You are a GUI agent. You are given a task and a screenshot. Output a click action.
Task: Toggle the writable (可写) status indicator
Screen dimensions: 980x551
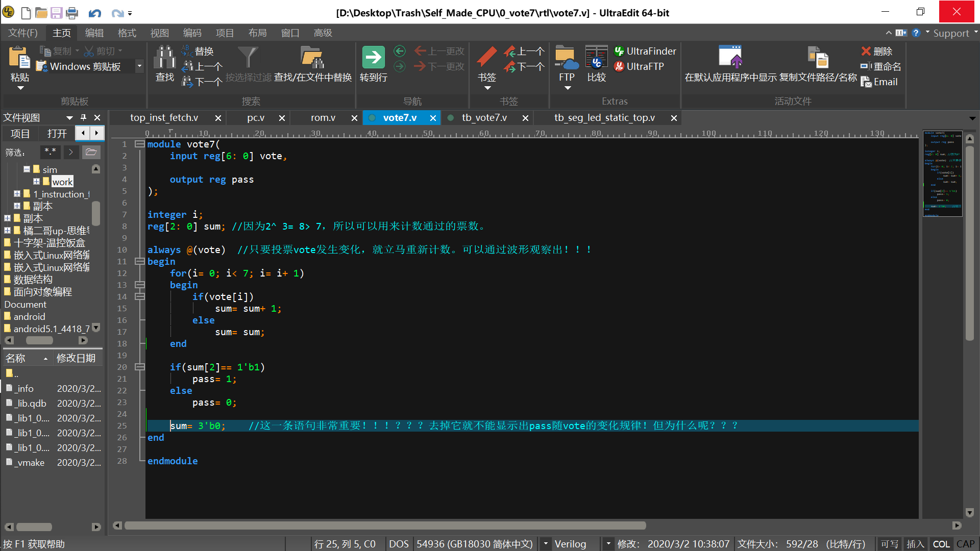tap(890, 544)
